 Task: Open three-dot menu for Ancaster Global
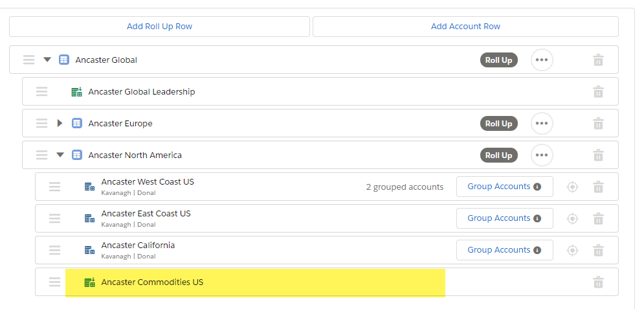[542, 60]
